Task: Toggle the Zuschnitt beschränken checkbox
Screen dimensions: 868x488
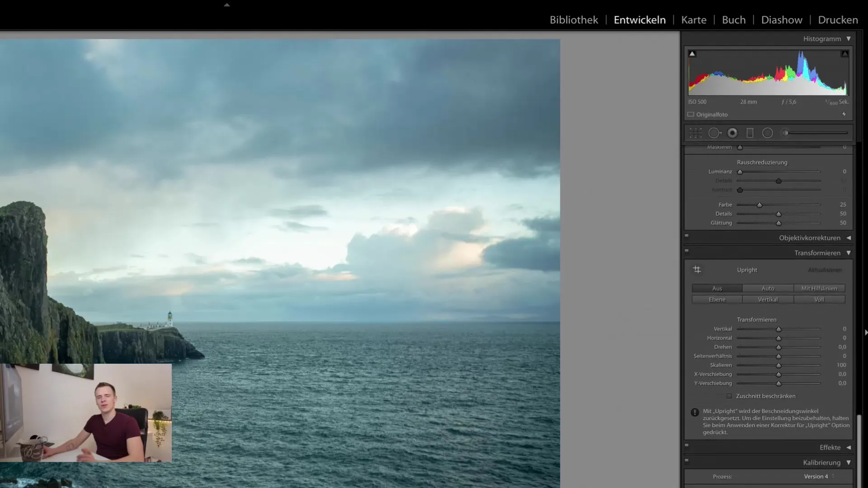Action: pos(729,396)
